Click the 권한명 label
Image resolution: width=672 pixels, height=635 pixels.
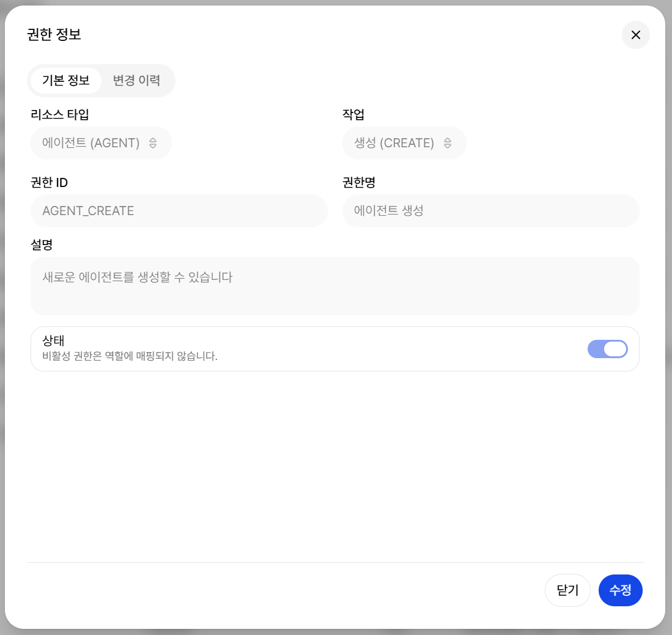(359, 183)
